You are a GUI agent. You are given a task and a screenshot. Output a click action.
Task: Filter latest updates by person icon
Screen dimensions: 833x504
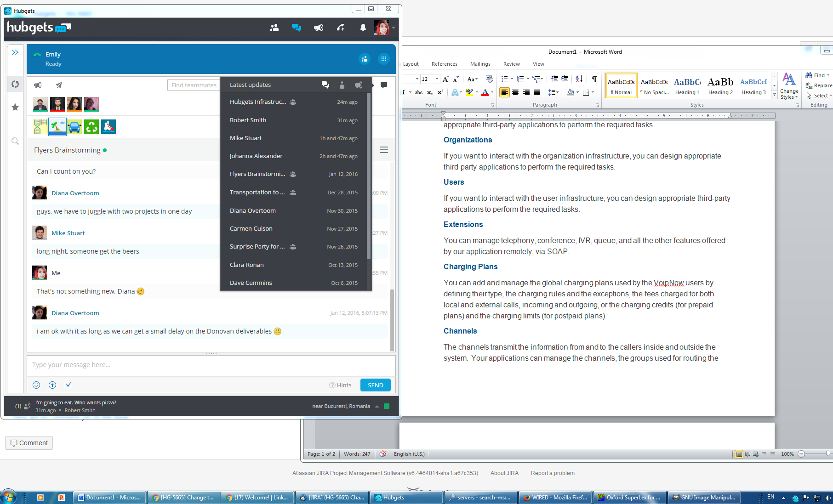(x=342, y=85)
